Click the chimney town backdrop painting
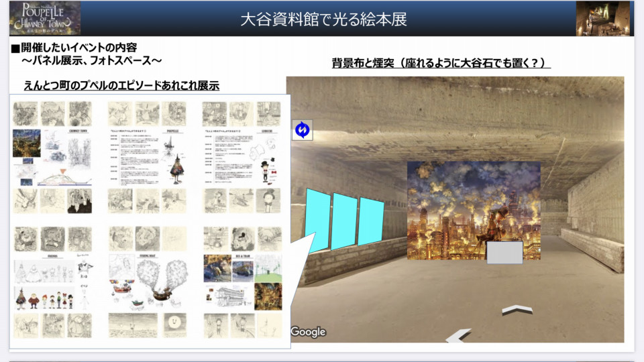Screen dimensions: 644x362 474,210
